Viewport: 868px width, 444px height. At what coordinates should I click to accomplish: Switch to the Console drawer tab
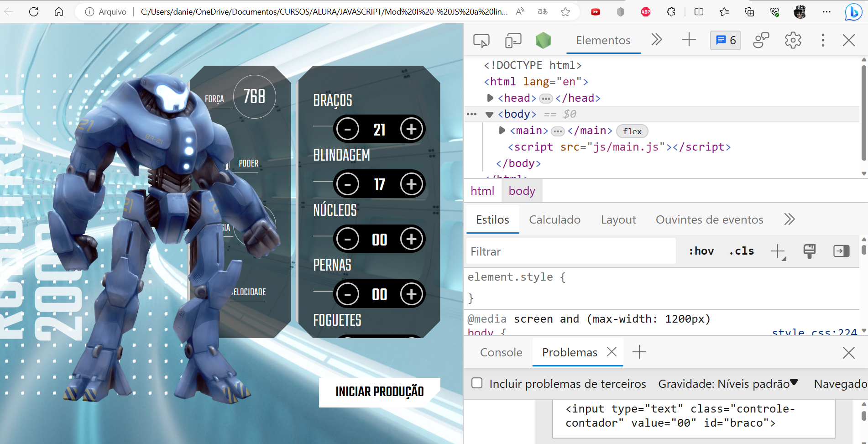[501, 352]
